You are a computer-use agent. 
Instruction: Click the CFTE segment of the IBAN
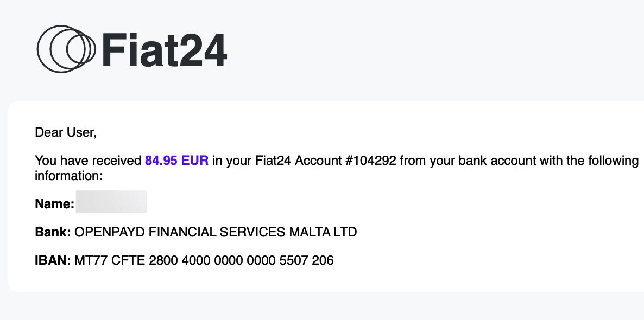128,260
